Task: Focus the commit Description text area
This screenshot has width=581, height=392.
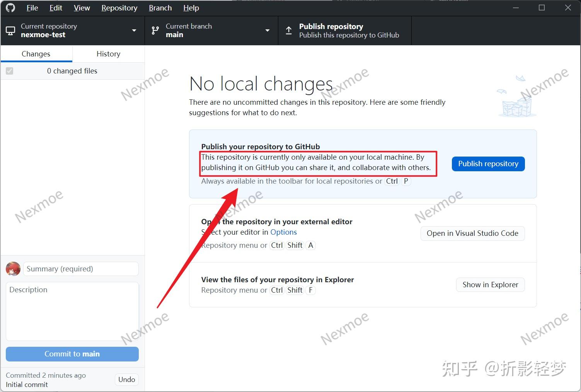Action: [72, 311]
